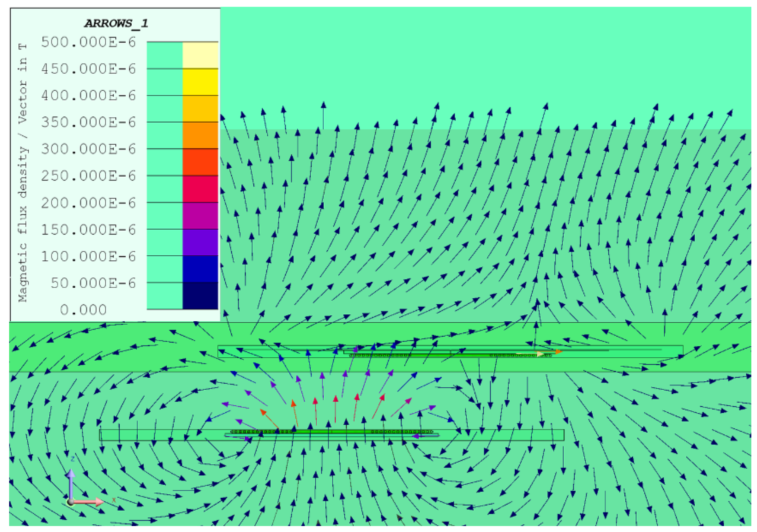Click the pale yellow legend color swatch

200,55
